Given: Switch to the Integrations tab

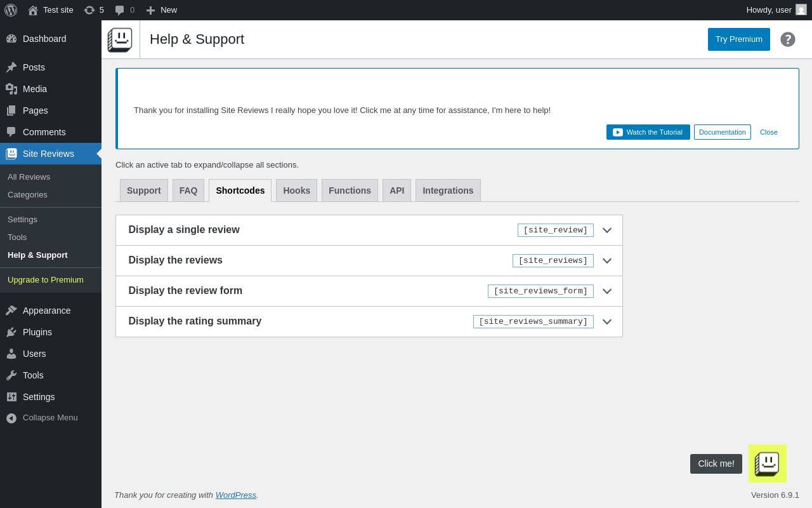Looking at the screenshot, I should click(x=448, y=190).
